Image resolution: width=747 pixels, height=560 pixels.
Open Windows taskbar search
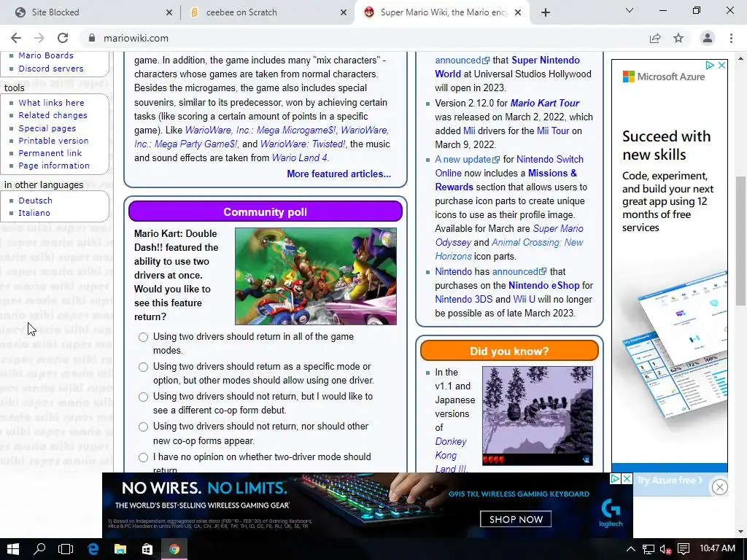pos(39,549)
